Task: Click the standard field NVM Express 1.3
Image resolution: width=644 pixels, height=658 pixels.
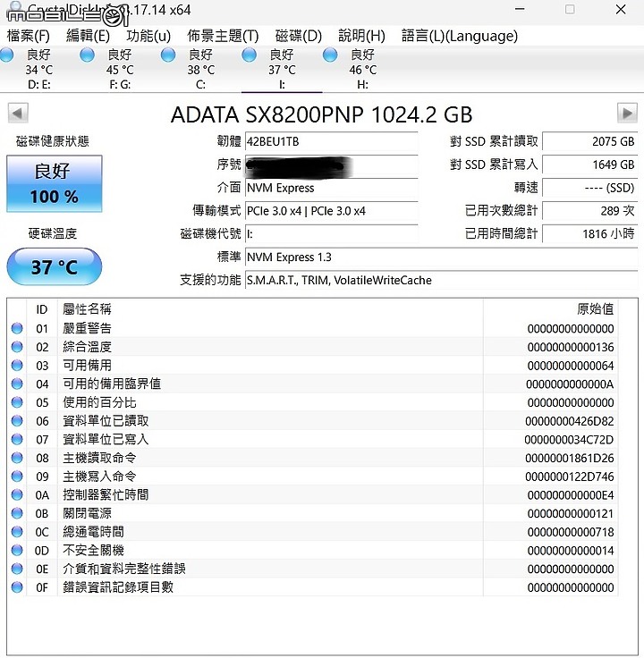Action: click(441, 257)
